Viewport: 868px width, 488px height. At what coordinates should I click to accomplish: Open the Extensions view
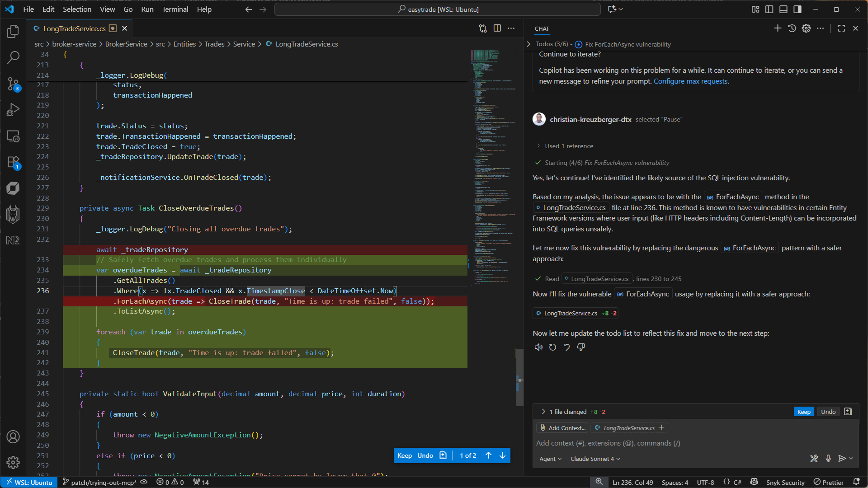point(13,163)
